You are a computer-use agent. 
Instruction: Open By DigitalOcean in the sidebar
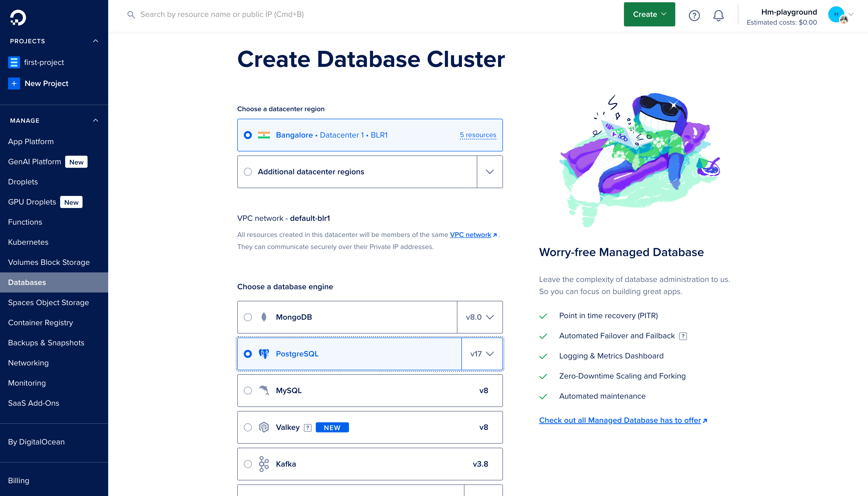36,442
